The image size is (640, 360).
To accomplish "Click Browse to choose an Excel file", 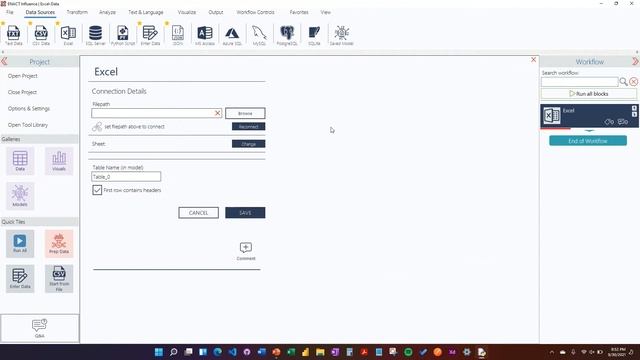I will coord(245,113).
